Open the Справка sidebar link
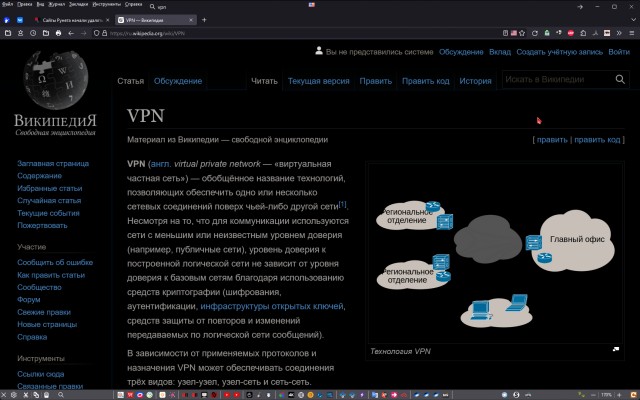This screenshot has width=640, height=400. 32,337
